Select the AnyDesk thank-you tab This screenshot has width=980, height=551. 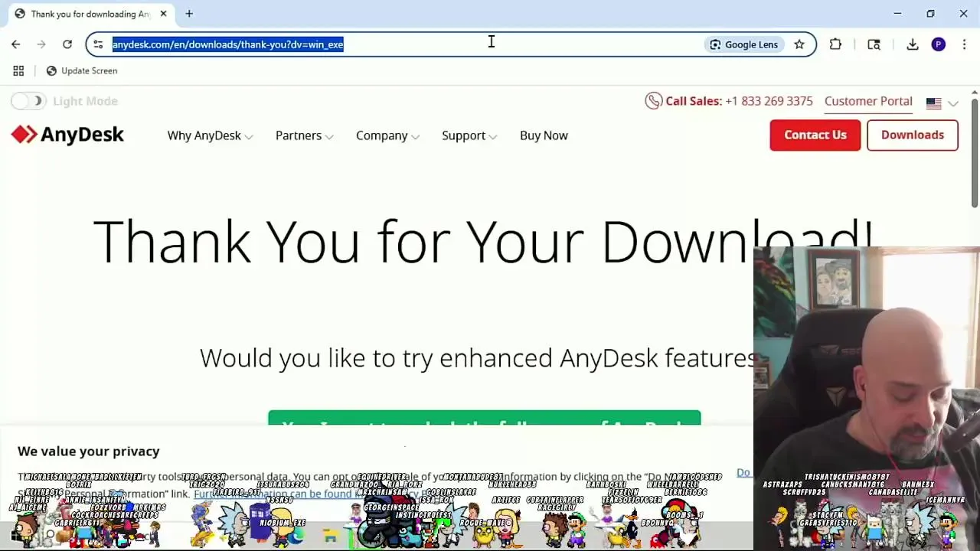tap(90, 14)
